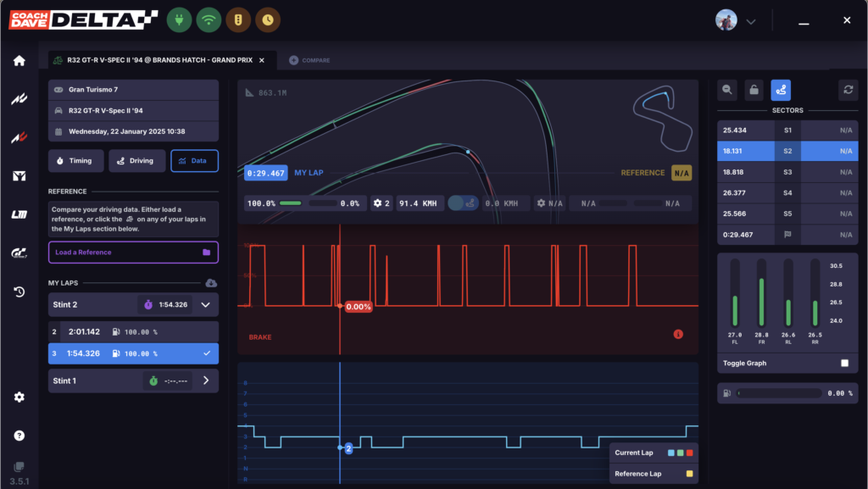Image resolution: width=868 pixels, height=489 pixels.
Task: Select sector S3 row 18.818
Action: (x=787, y=172)
